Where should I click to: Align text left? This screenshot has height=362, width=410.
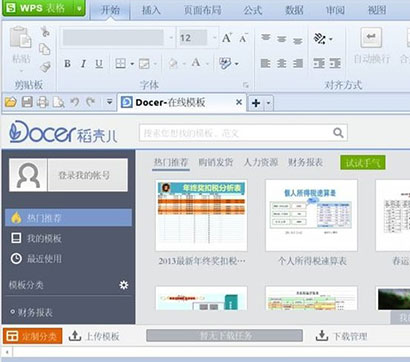point(265,63)
